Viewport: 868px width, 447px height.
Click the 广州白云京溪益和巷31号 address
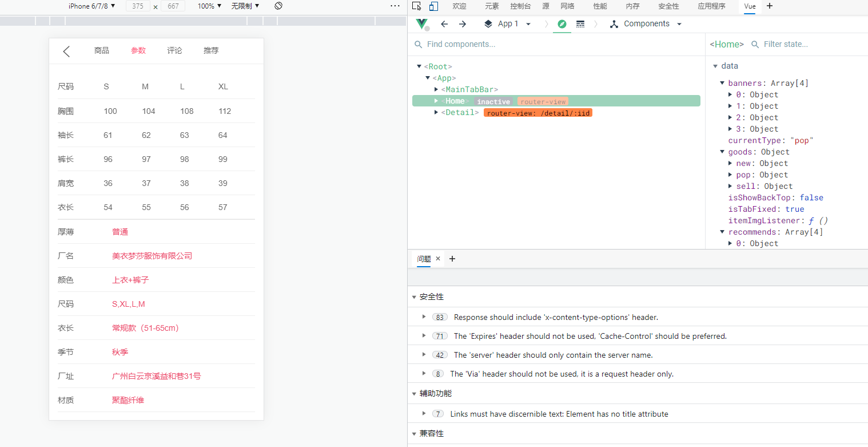[x=157, y=376]
